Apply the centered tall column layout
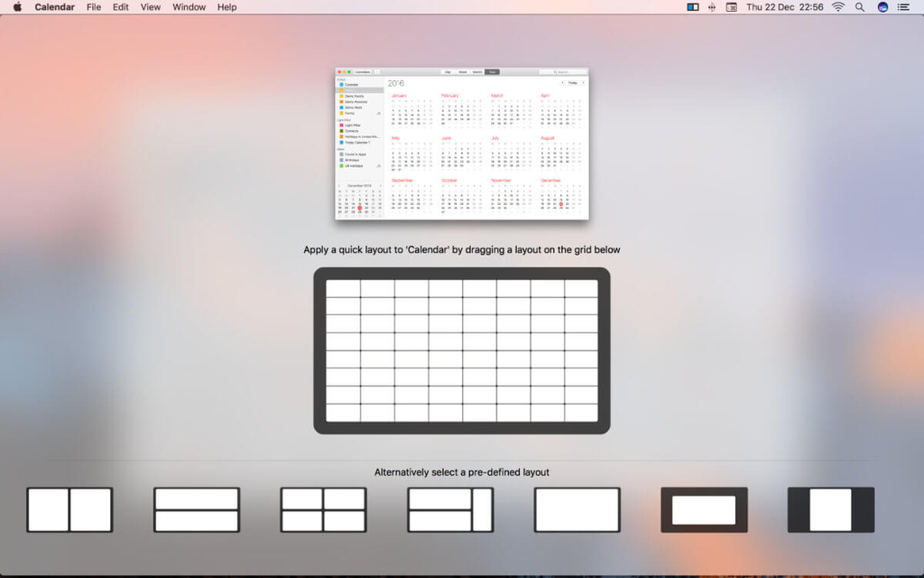This screenshot has width=924, height=578. pos(831,510)
